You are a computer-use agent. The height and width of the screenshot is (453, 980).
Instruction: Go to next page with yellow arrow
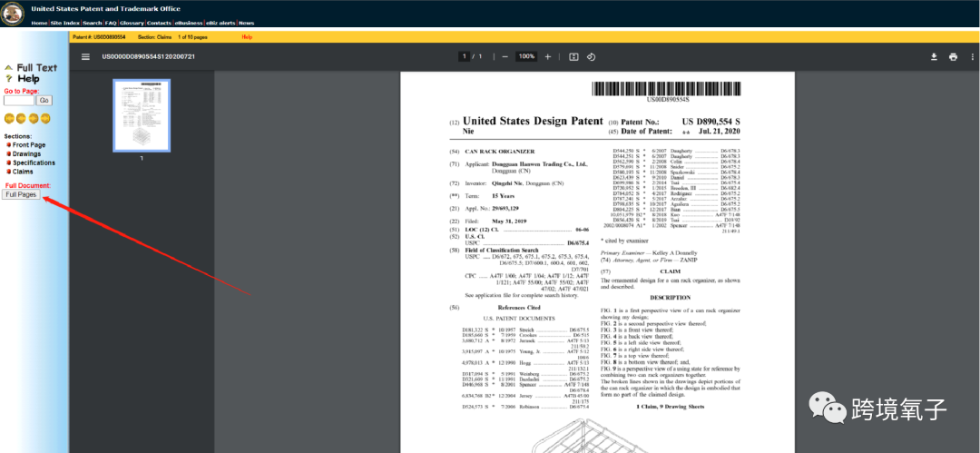[34, 118]
